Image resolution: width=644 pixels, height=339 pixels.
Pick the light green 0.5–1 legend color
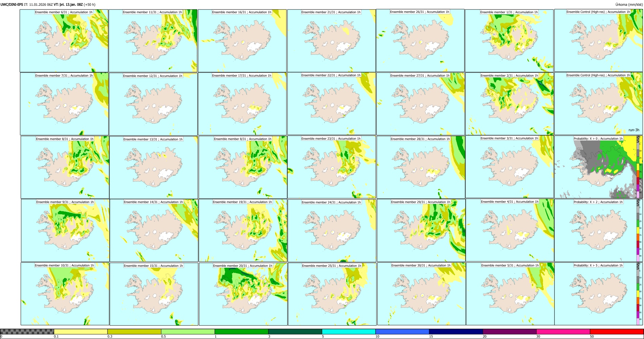[x=188, y=332]
